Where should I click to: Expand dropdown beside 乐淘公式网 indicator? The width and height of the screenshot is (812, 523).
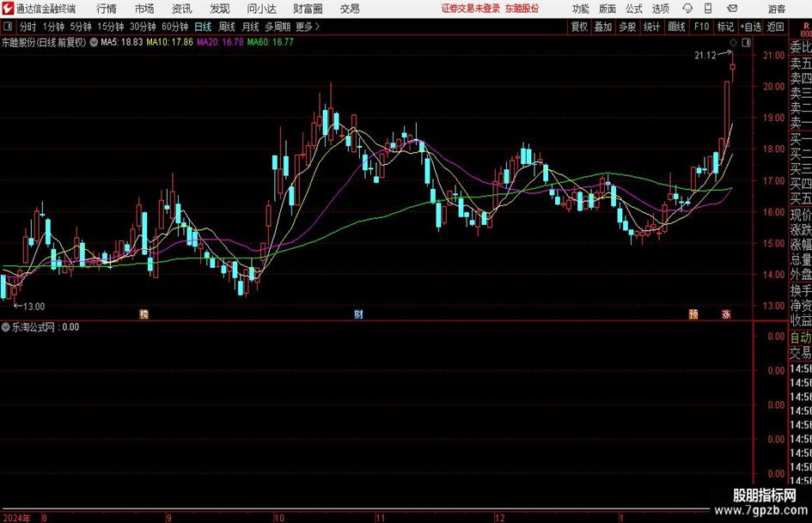pos(6,327)
